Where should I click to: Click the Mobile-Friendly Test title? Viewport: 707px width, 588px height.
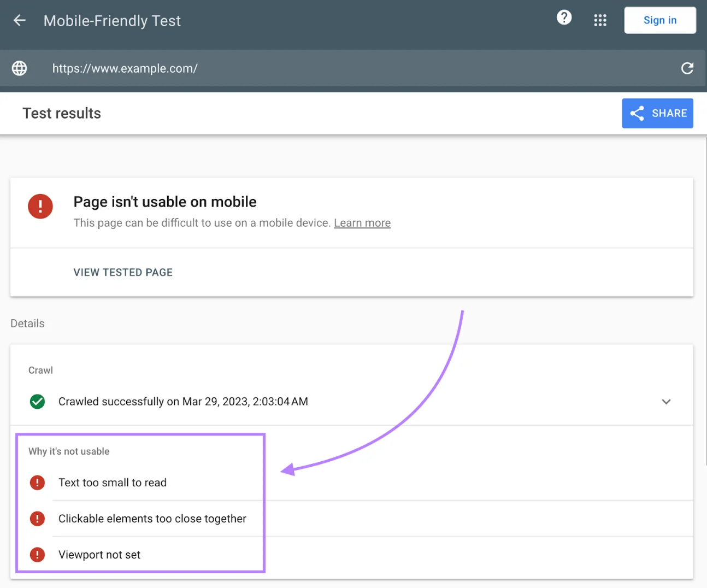click(111, 20)
